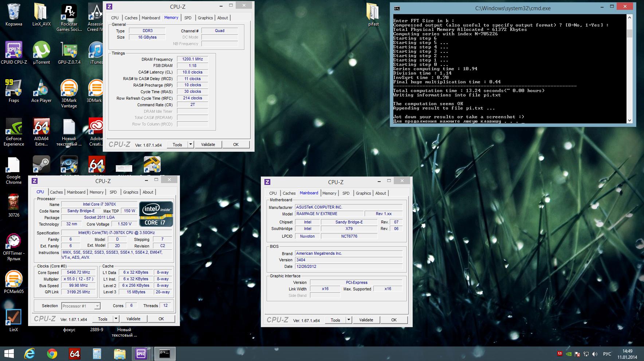Click the РУС language indicator in tray
The image size is (644, 361).
click(x=607, y=354)
